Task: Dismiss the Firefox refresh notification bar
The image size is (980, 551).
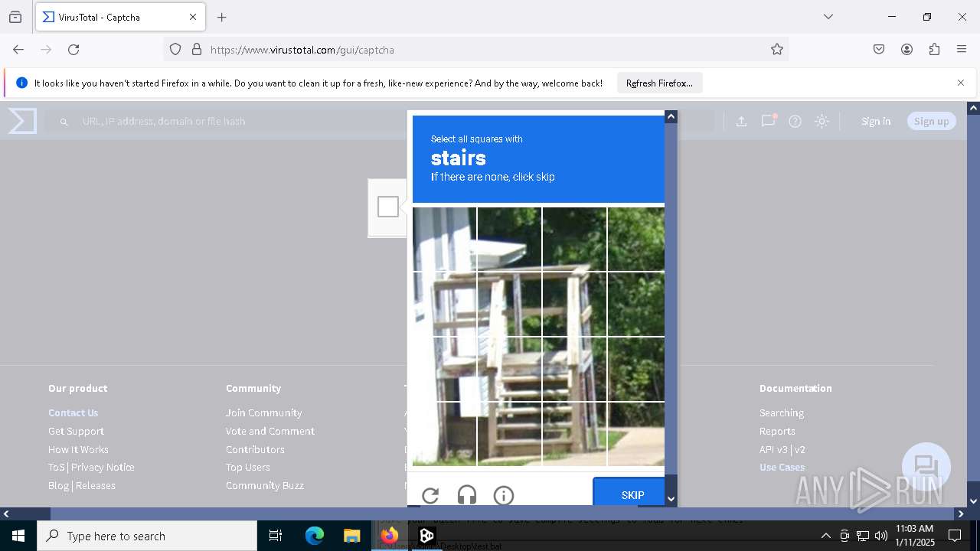Action: pyautogui.click(x=961, y=83)
